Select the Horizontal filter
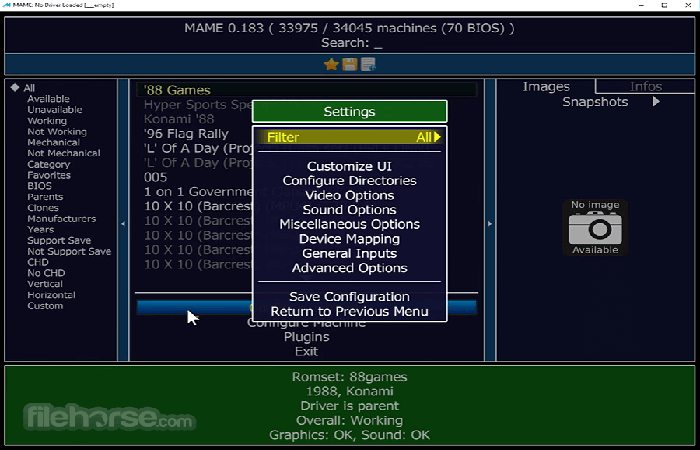This screenshot has height=450, width=700. coord(51,295)
